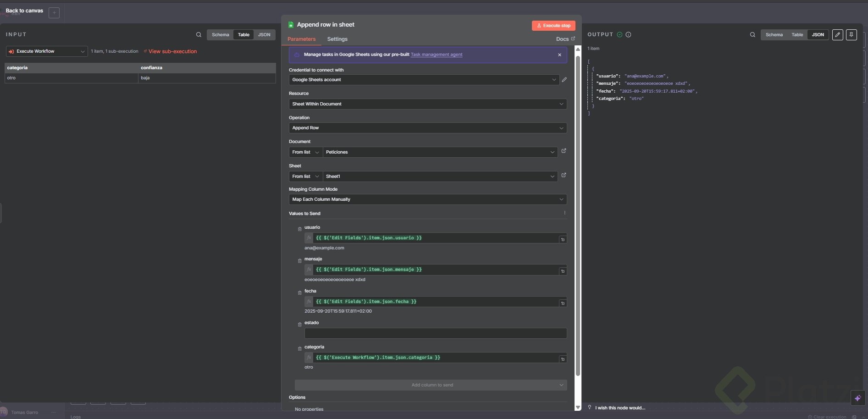This screenshot has height=419, width=868.
Task: Switch input view to JSON
Action: [264, 35]
